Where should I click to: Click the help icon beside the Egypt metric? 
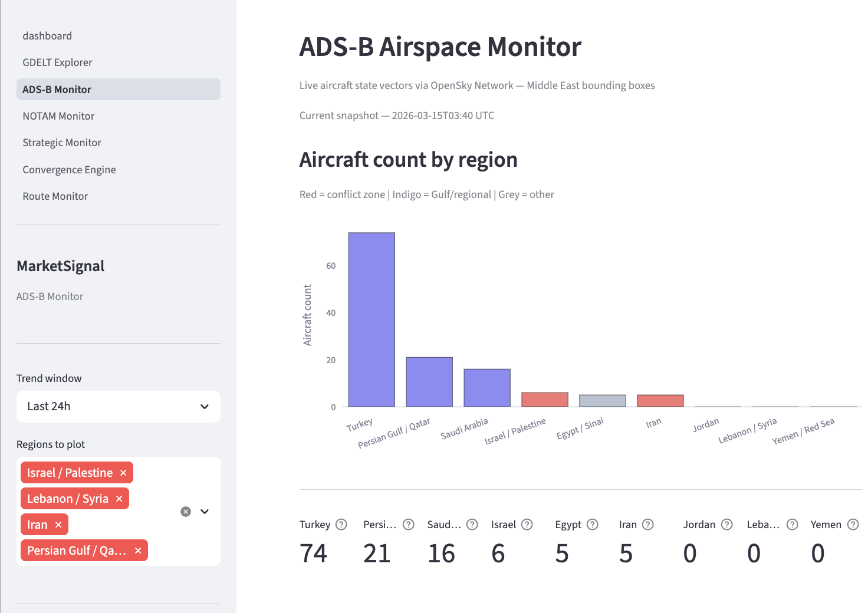tap(593, 524)
